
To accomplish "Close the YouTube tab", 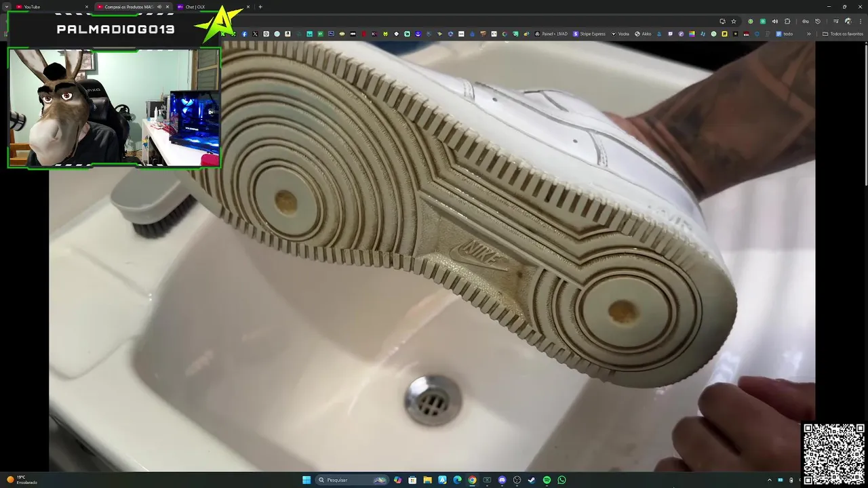I will click(x=87, y=7).
